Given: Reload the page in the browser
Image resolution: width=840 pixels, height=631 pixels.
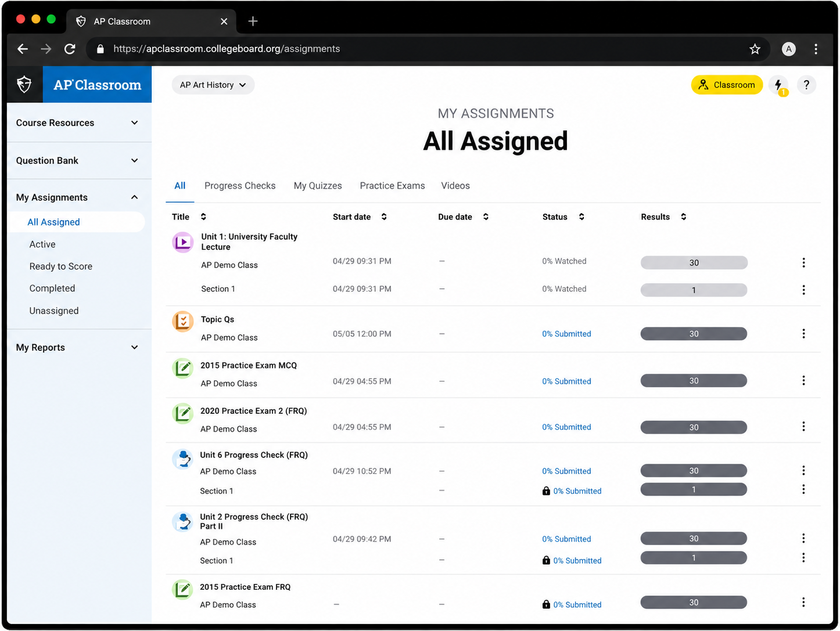Looking at the screenshot, I should (x=70, y=49).
